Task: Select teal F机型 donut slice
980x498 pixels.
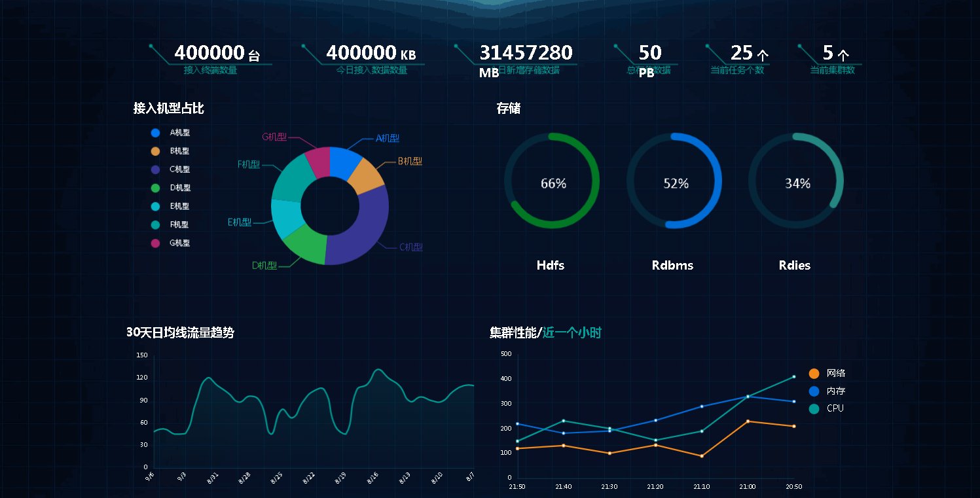Action: (x=290, y=177)
